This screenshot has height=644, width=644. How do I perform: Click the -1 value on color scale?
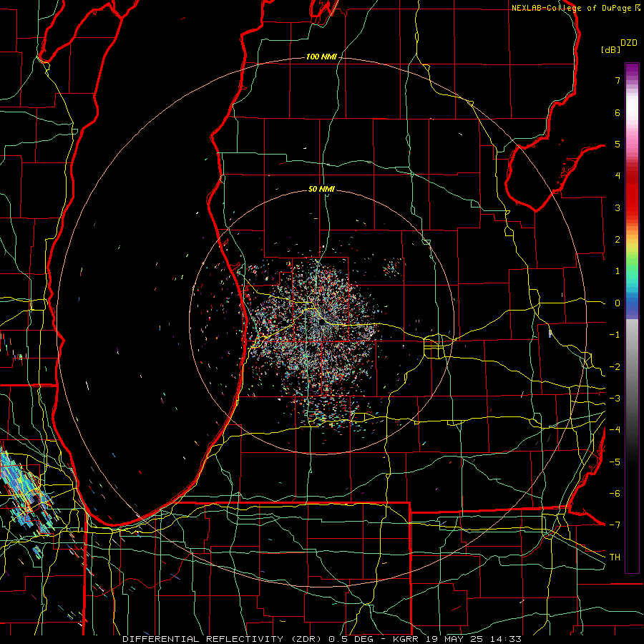coord(615,335)
